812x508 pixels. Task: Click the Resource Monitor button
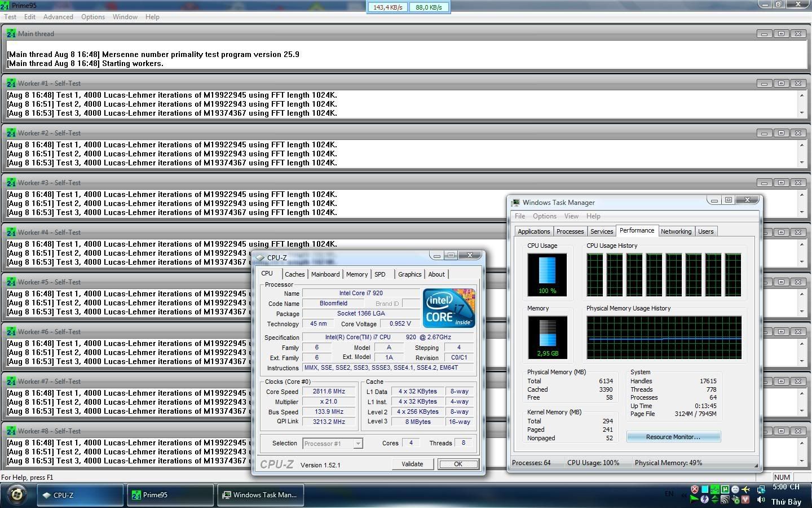click(x=673, y=437)
